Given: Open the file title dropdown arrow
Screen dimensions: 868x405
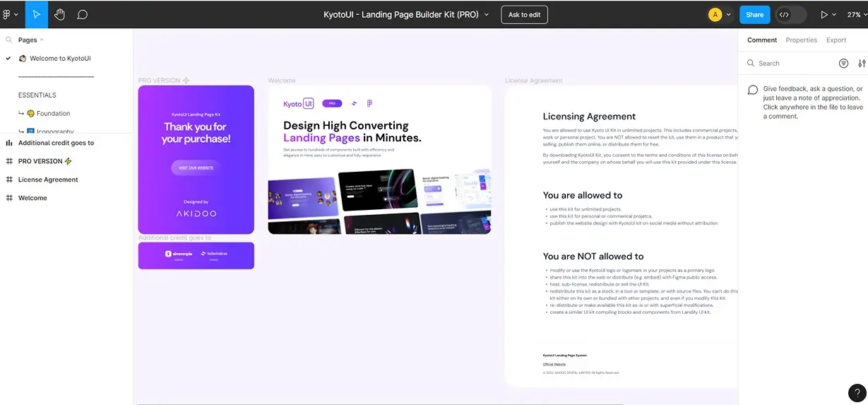Looking at the screenshot, I should (487, 14).
